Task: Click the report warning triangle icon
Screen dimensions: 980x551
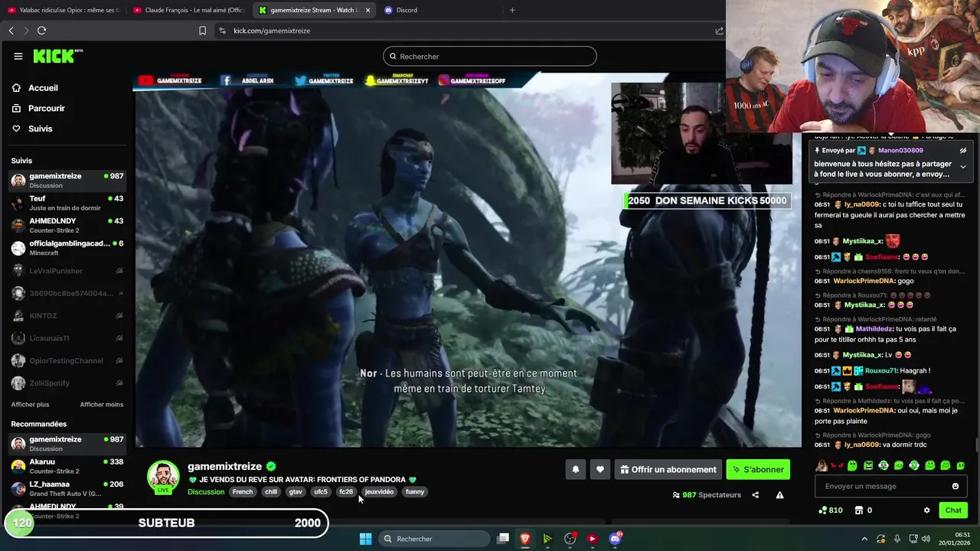Action: click(x=779, y=495)
